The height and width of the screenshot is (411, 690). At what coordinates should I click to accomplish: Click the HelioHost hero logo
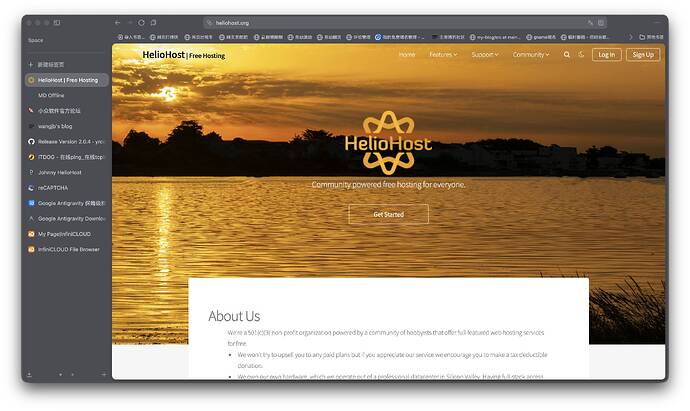388,143
